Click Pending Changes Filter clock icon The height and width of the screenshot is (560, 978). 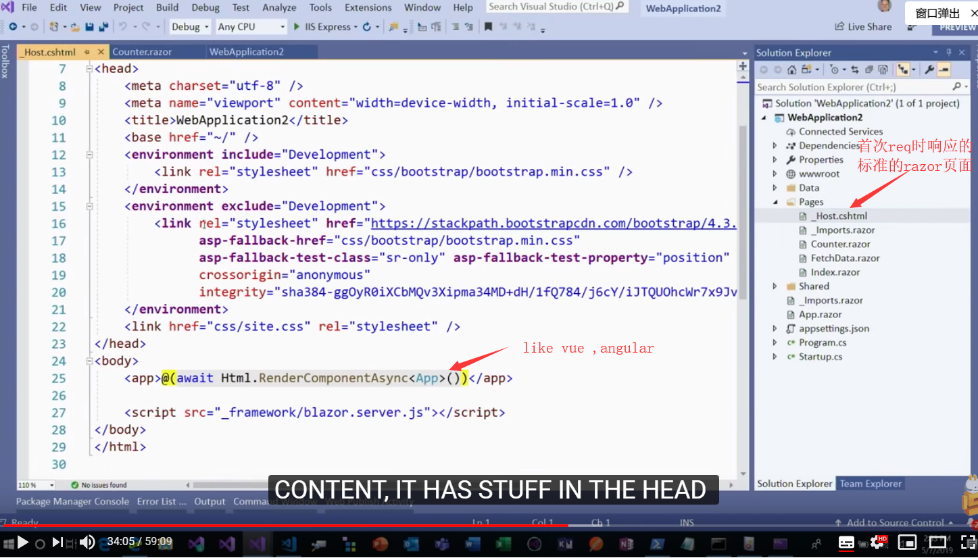835,70
